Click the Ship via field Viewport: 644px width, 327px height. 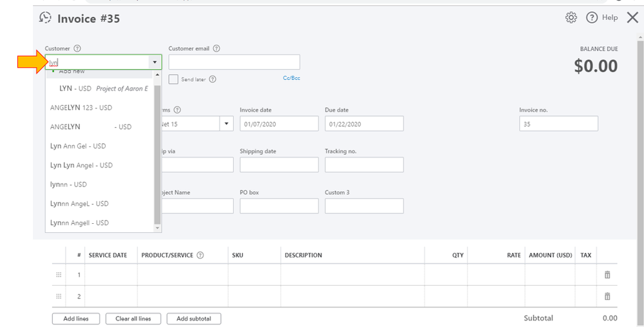[197, 164]
